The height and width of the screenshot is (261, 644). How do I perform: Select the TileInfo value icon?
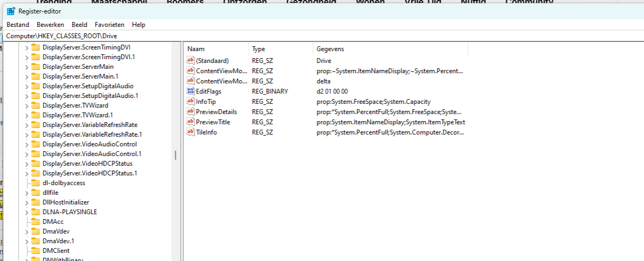tap(190, 132)
